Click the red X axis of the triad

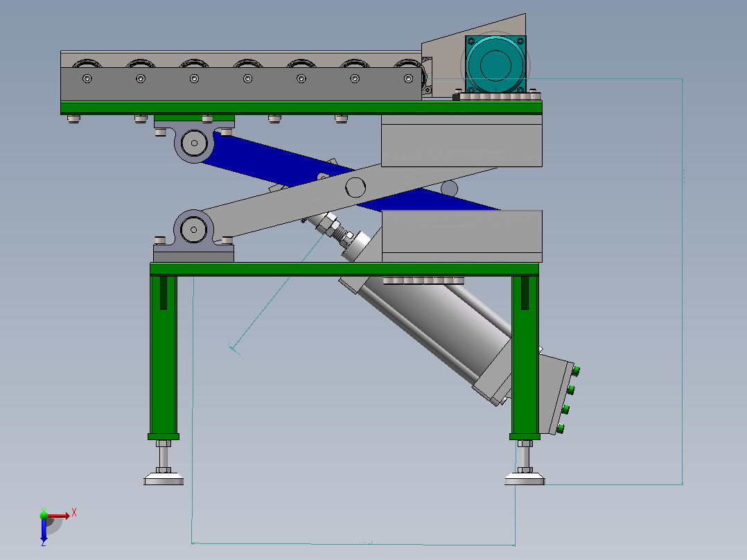click(60, 515)
